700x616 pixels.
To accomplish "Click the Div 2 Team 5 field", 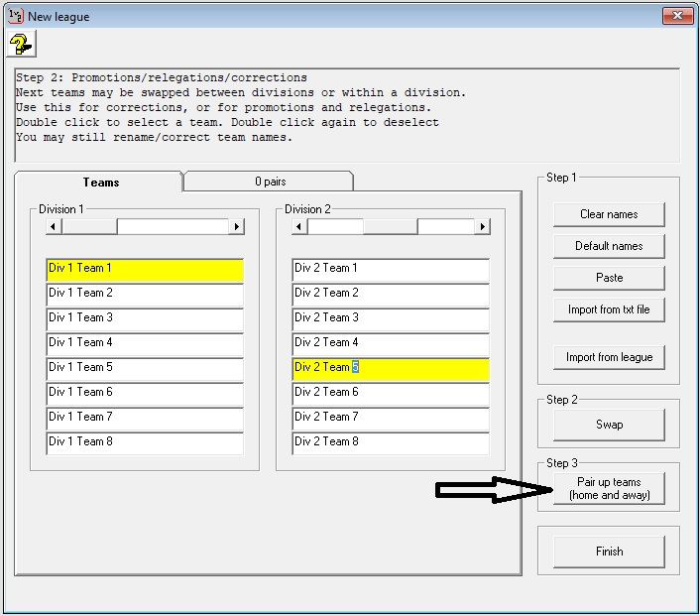I will click(x=391, y=368).
